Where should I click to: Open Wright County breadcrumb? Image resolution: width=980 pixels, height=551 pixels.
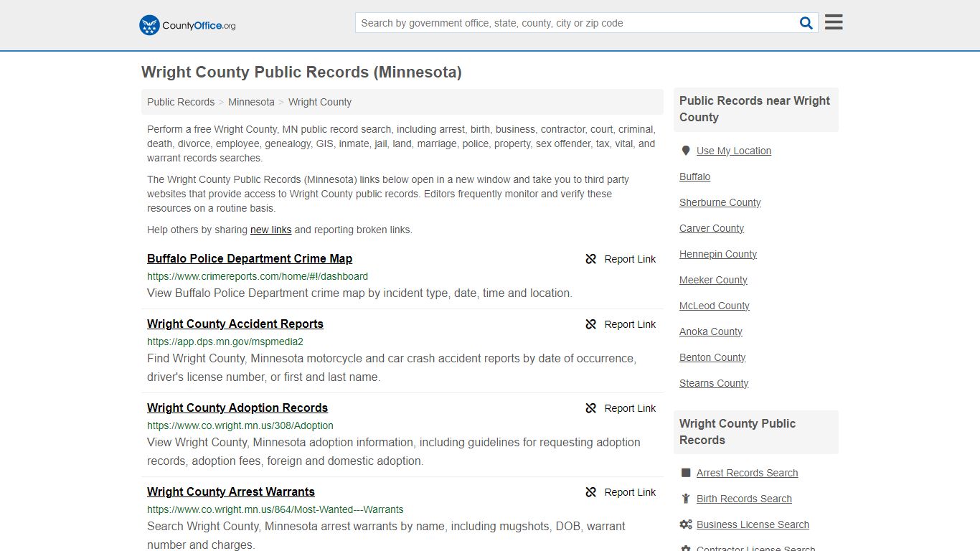point(320,102)
